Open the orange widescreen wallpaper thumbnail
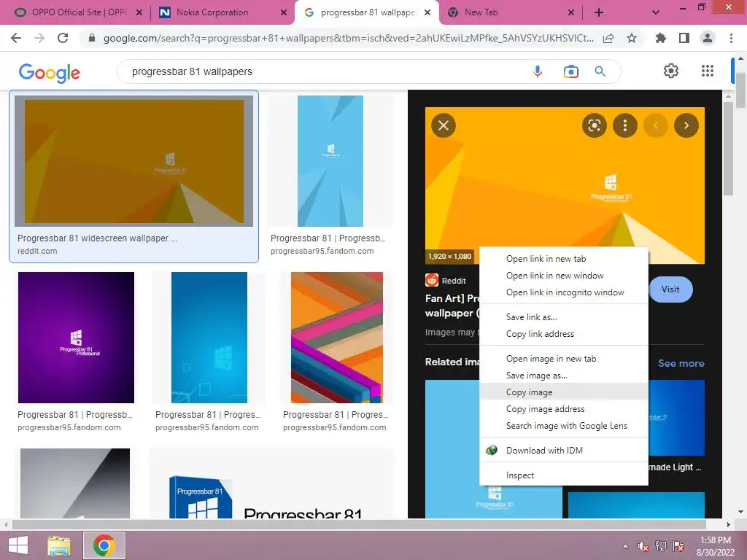Viewport: 747px width, 560px height. 134,161
